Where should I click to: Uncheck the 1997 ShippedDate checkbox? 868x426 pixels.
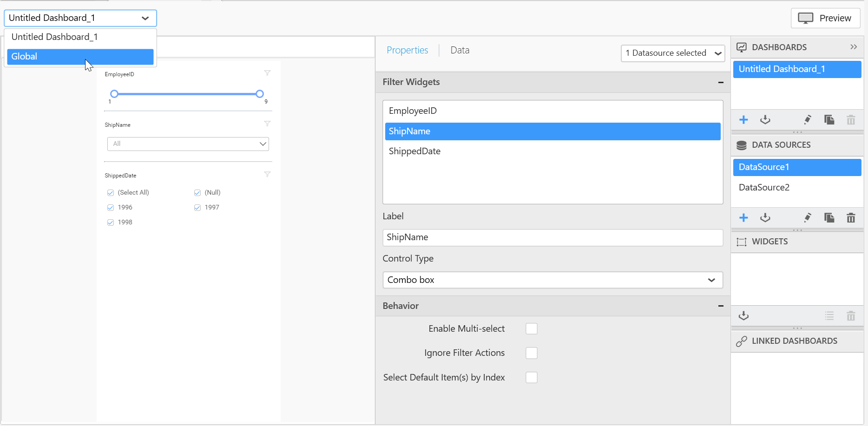[197, 208]
